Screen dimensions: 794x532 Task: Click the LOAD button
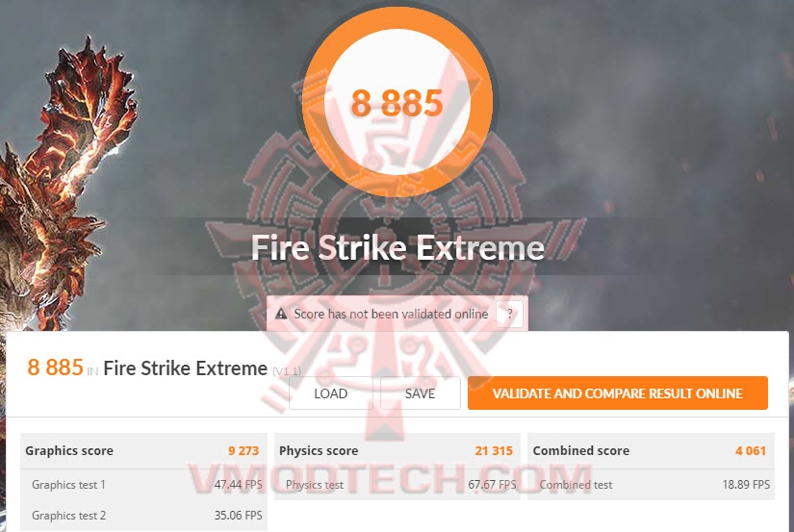[x=331, y=393]
